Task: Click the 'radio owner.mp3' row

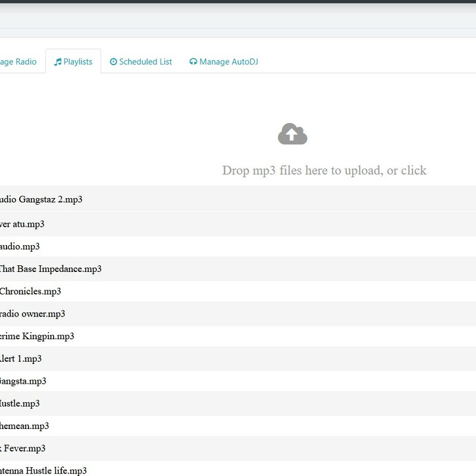Action: pyautogui.click(x=33, y=314)
